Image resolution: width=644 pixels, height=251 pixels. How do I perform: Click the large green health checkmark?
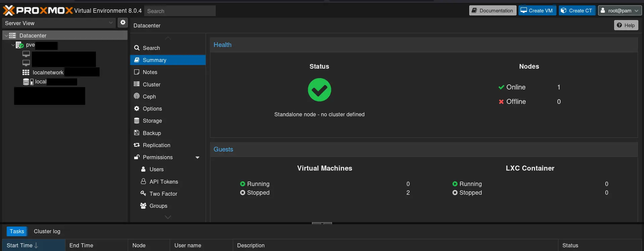click(x=319, y=90)
